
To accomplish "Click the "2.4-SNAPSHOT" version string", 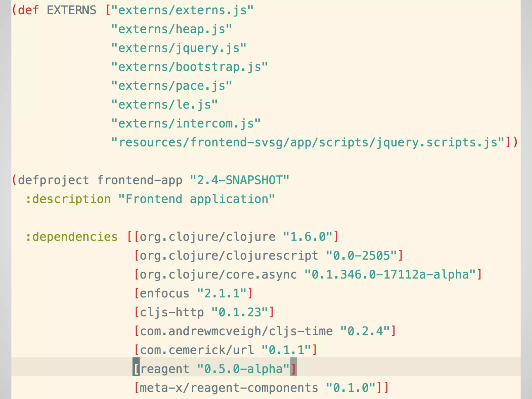I will pos(239,180).
